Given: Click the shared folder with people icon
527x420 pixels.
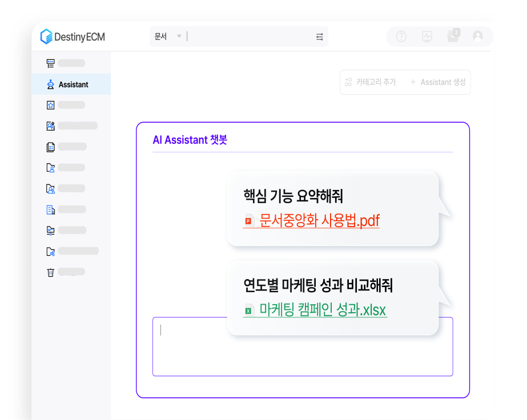Looking at the screenshot, I should [x=50, y=188].
